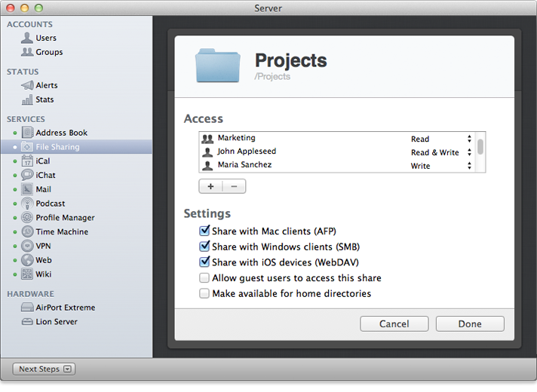This screenshot has width=537, height=392.
Task: Select the Time Machine icon
Action: click(27, 232)
